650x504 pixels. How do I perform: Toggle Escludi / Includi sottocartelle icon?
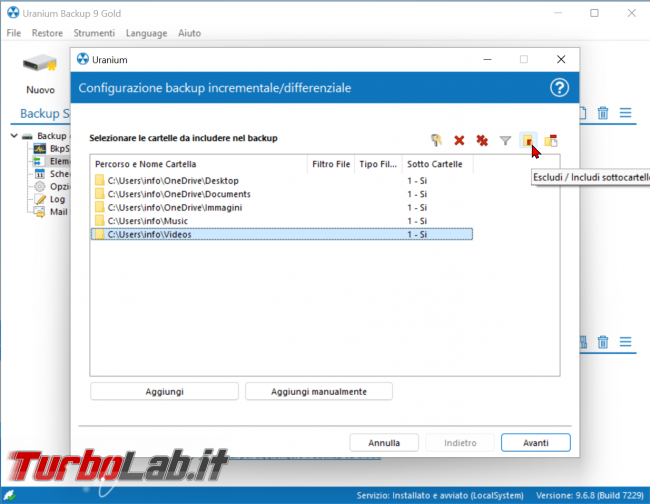tap(527, 141)
